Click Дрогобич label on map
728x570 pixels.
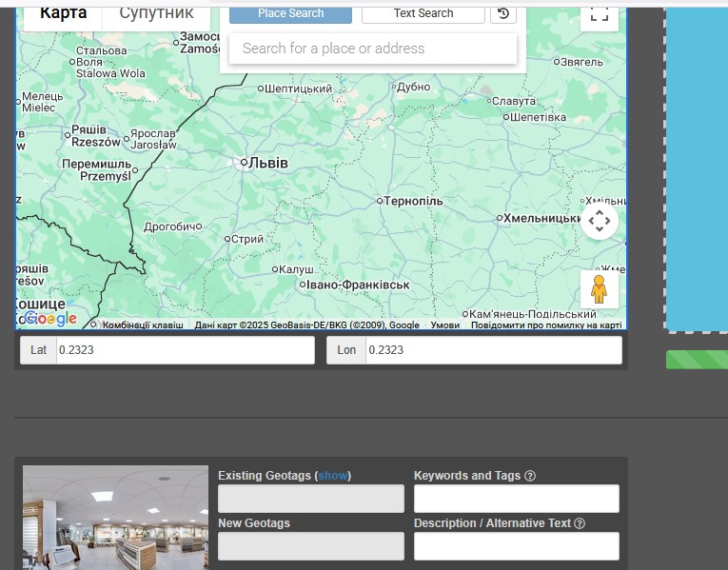pyautogui.click(x=169, y=226)
